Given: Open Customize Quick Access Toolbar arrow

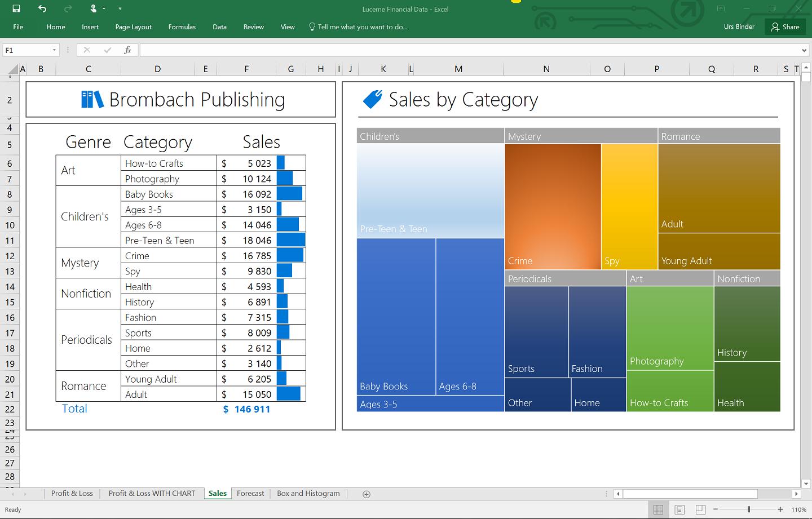Looking at the screenshot, I should pyautogui.click(x=120, y=9).
